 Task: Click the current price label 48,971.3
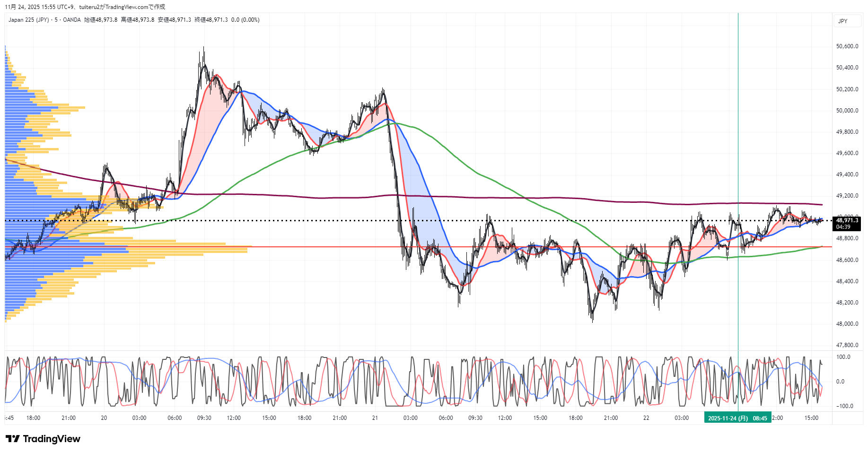click(x=847, y=220)
